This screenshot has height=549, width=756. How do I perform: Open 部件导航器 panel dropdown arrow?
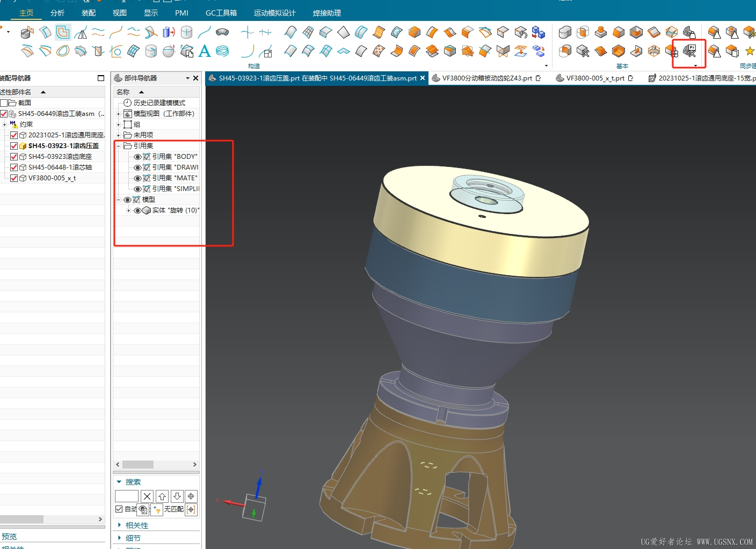188,78
